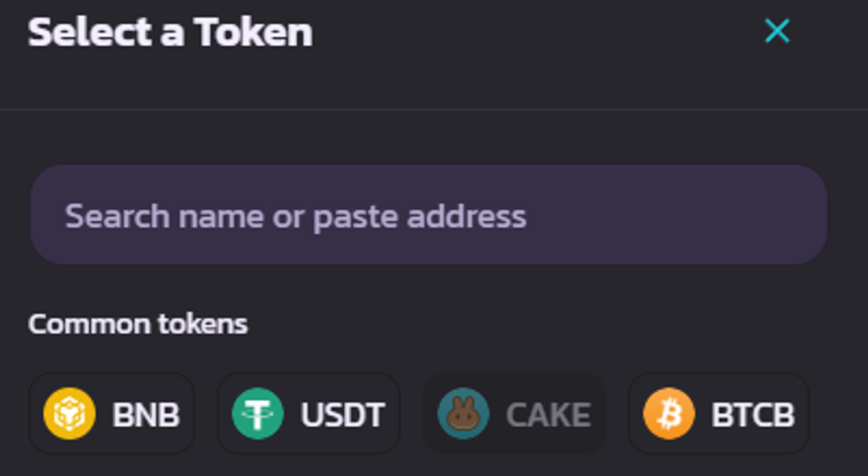This screenshot has width=868, height=476.
Task: Dismiss the token picker with the teal X
Action: coord(777,31)
